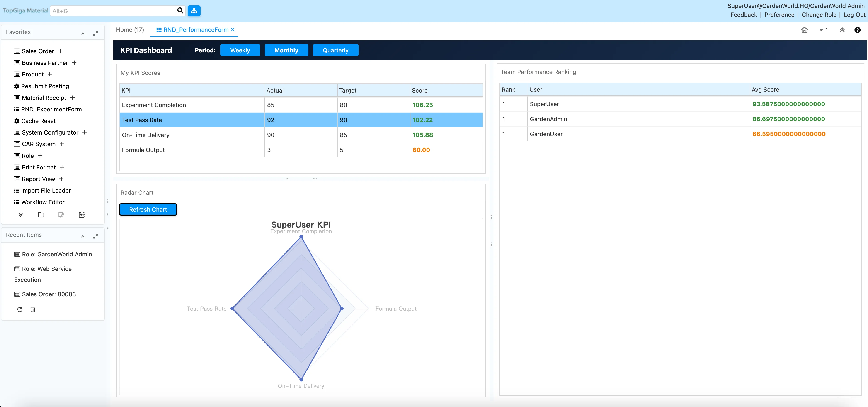This screenshot has height=407, width=868.
Task: Click the new folder icon in Favorites
Action: click(41, 215)
